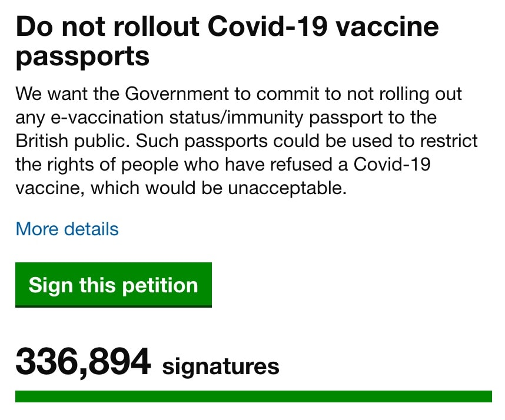Click the green signature progress bar

pyautogui.click(x=254, y=396)
